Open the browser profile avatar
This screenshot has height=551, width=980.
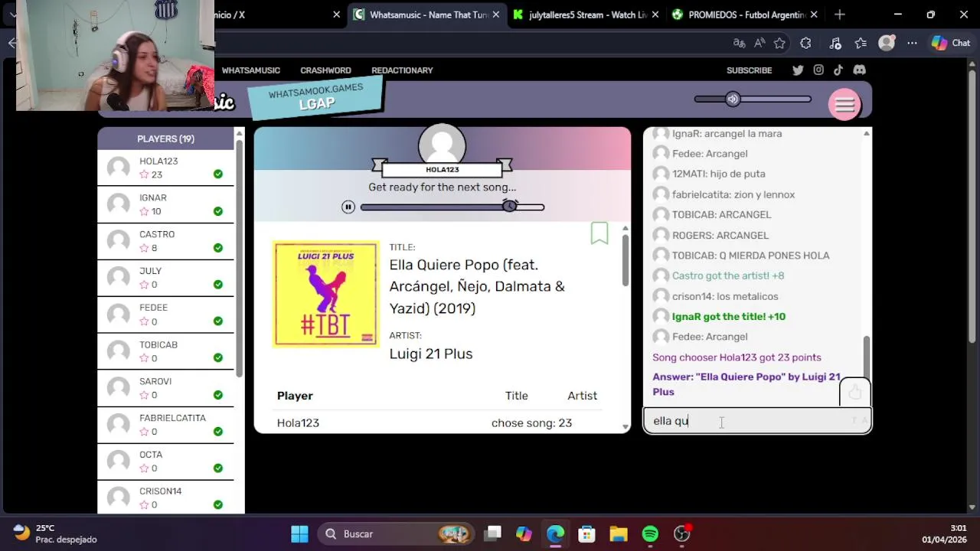887,44
